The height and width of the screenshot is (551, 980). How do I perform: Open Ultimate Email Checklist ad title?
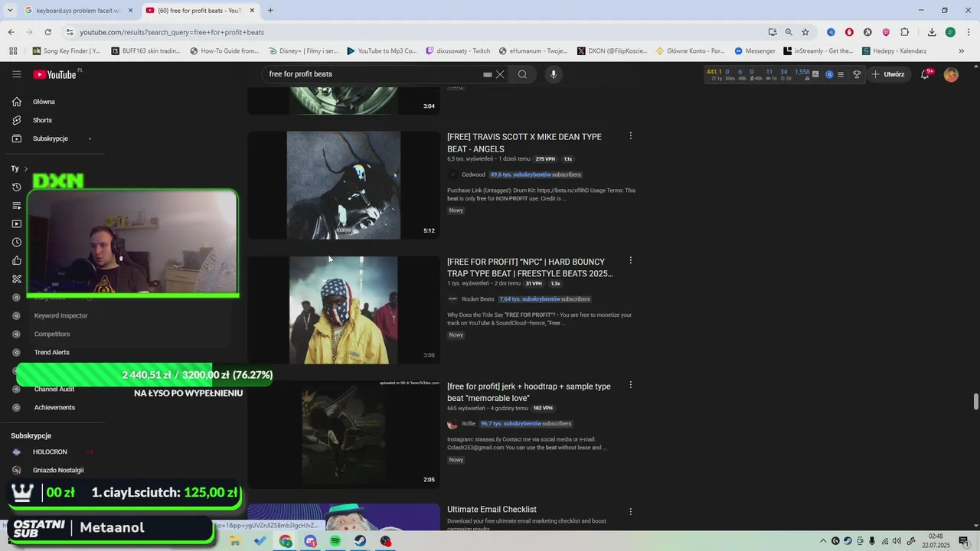pyautogui.click(x=492, y=510)
